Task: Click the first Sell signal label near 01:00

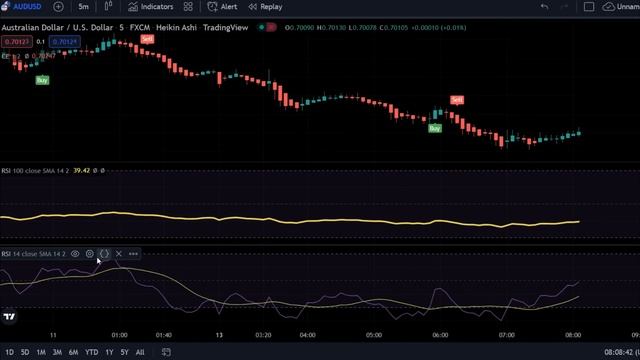Action: pos(147,39)
